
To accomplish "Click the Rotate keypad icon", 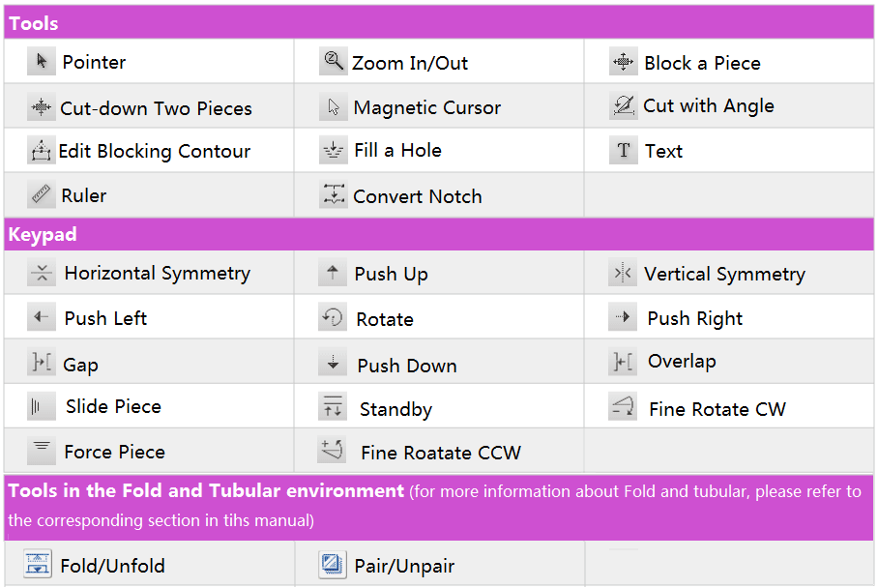I will coord(333,318).
